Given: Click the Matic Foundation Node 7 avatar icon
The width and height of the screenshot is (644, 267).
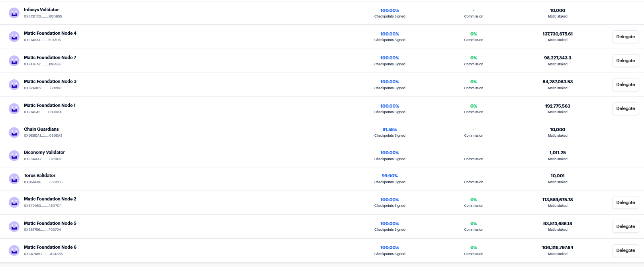Looking at the screenshot, I should tap(14, 61).
